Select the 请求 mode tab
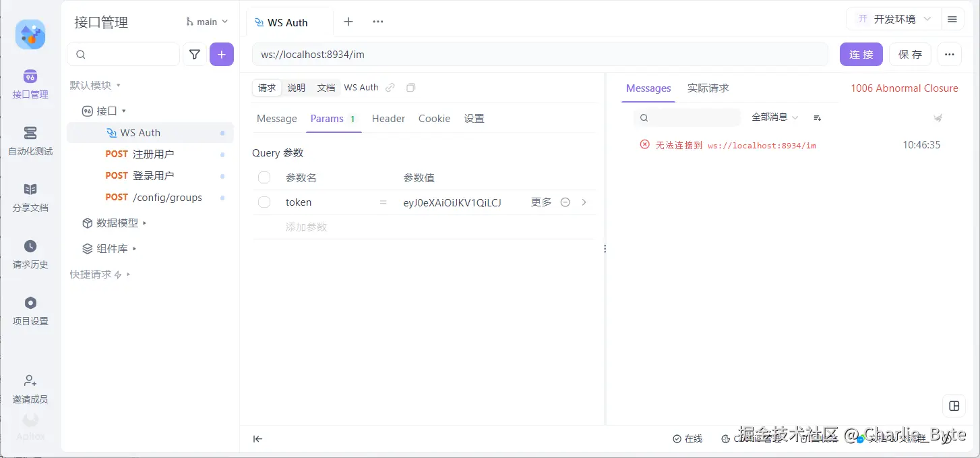The image size is (980, 458). (x=267, y=88)
